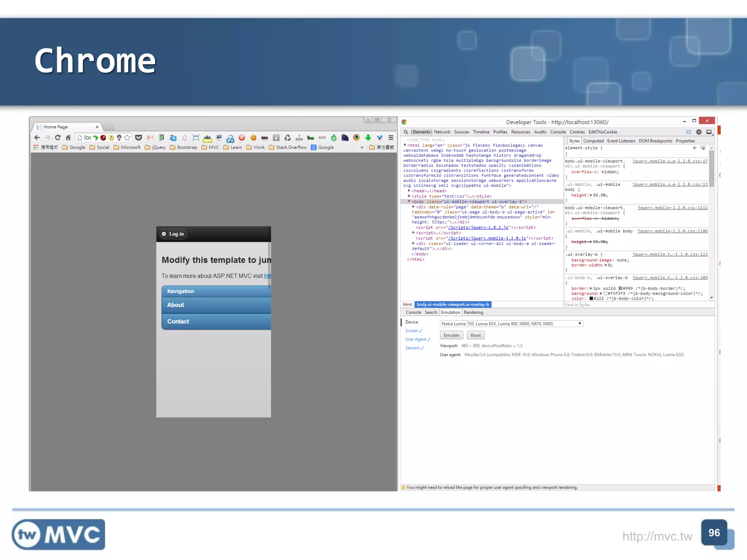This screenshot has width=747, height=560.
Task: Click the recycle arrows extension icon
Action: [287, 137]
